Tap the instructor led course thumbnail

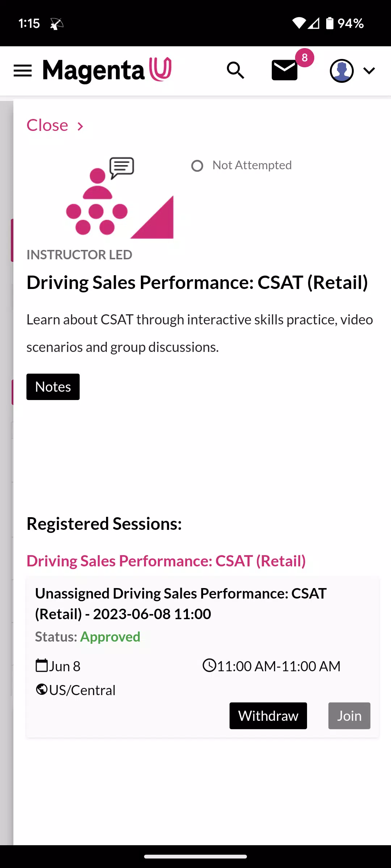point(119,198)
